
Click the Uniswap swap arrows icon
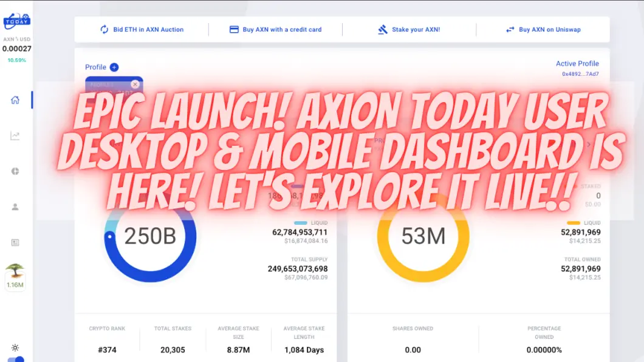pyautogui.click(x=510, y=30)
